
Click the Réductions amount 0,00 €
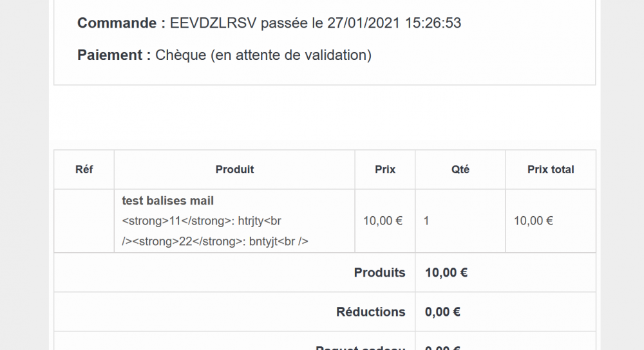point(442,312)
